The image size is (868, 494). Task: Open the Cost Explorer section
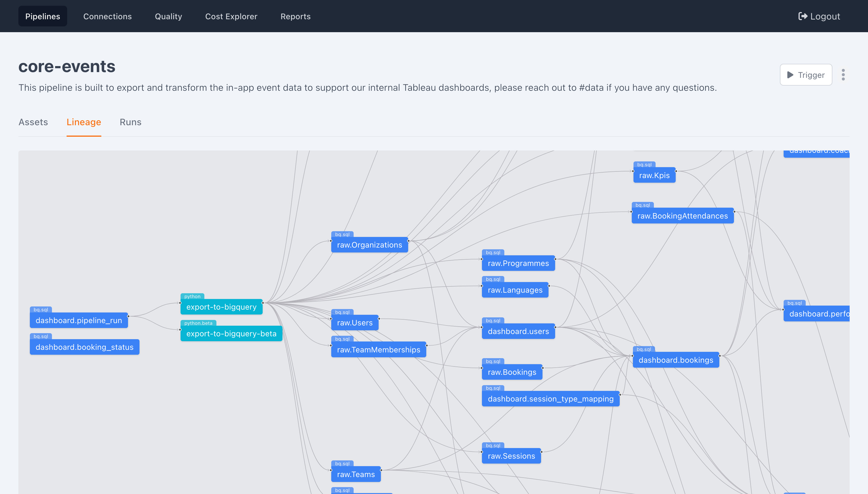(x=231, y=16)
